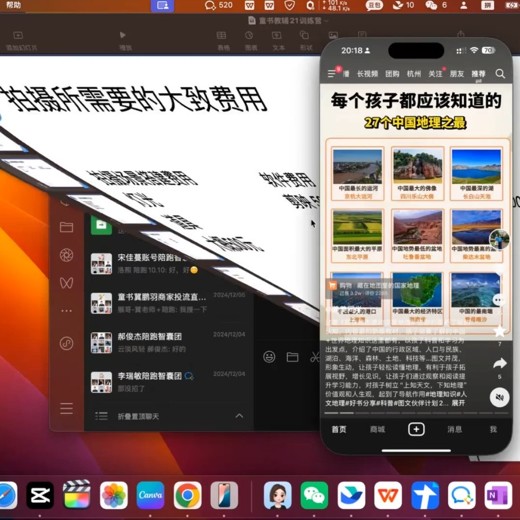Tap the plus create button in Douyin
Image resolution: width=520 pixels, height=520 pixels.
point(416,429)
